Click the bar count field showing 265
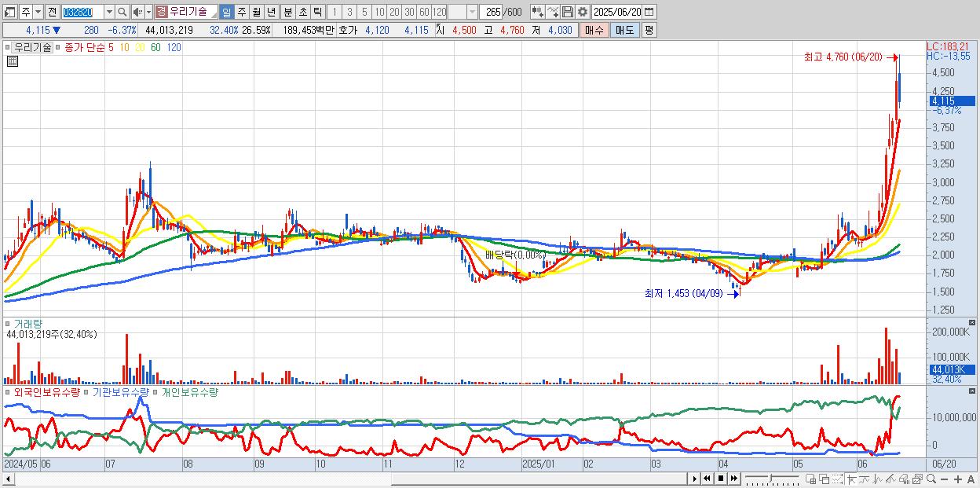 [x=492, y=12]
